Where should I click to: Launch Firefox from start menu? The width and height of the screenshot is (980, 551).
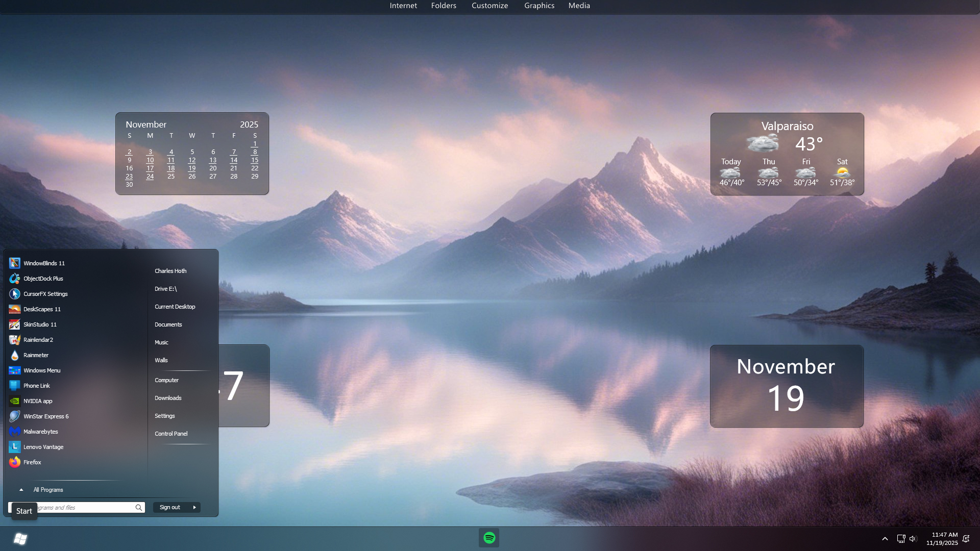(32, 462)
